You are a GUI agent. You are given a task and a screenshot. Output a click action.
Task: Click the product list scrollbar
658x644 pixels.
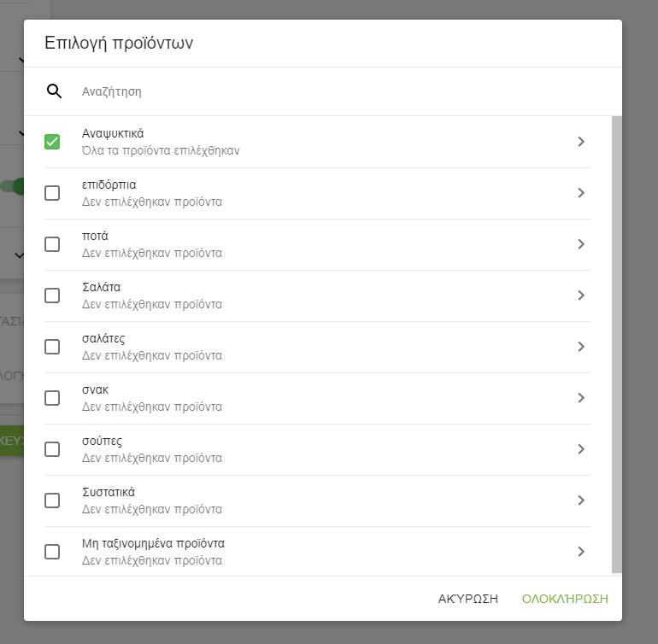click(x=617, y=342)
